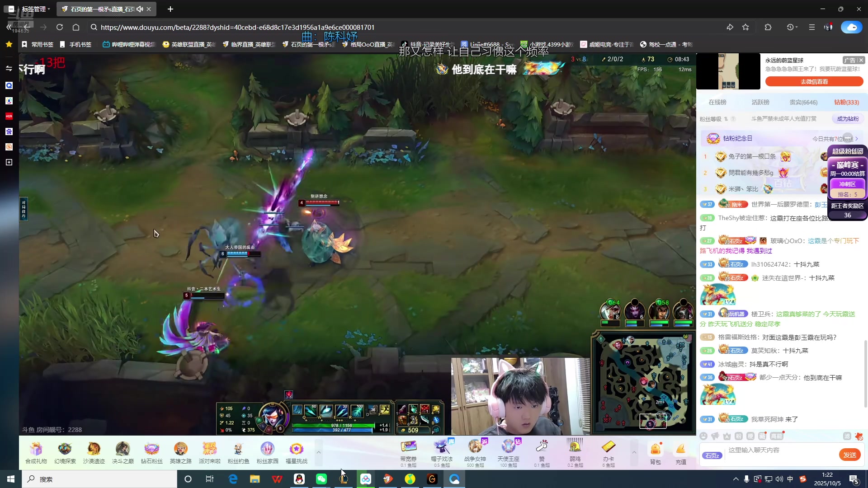Bookmark page with the star icon
This screenshot has height=488, width=868.
pyautogui.click(x=745, y=28)
